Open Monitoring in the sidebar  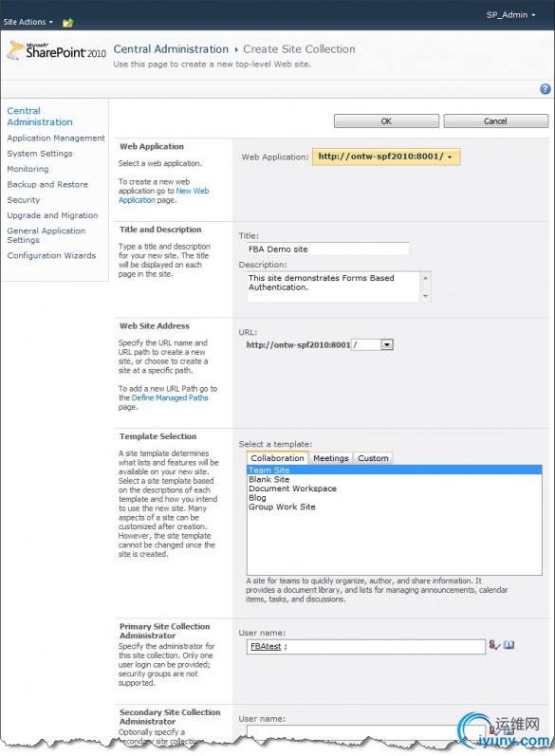coord(28,169)
